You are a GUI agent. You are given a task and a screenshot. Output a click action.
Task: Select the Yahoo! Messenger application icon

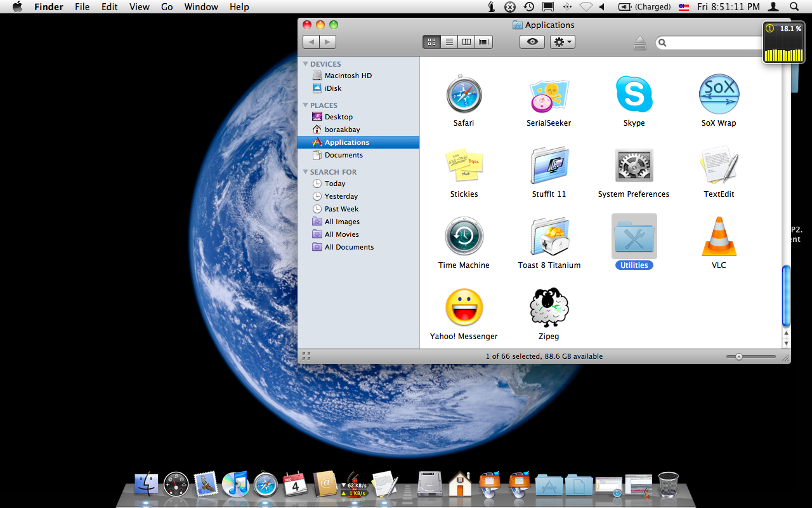(x=464, y=307)
